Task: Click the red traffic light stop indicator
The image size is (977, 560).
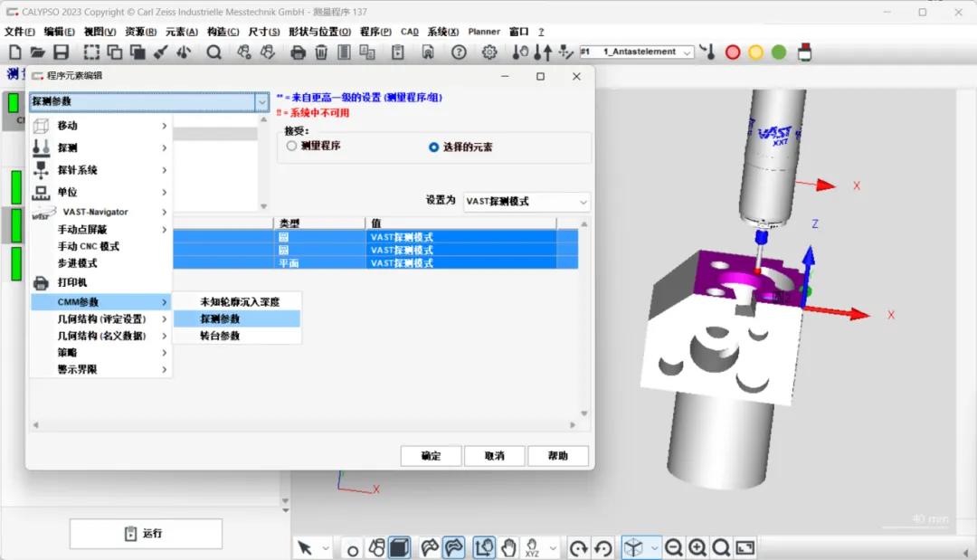Action: tap(733, 52)
